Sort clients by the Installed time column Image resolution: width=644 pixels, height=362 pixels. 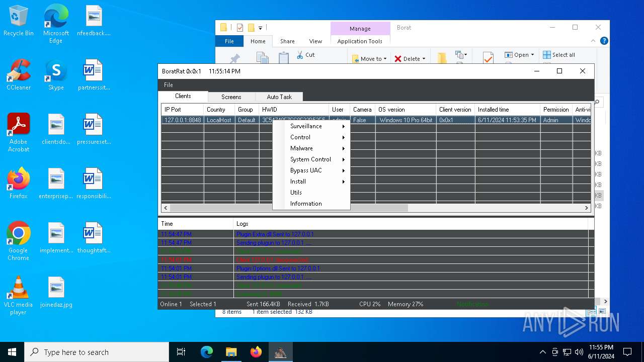[x=507, y=110]
